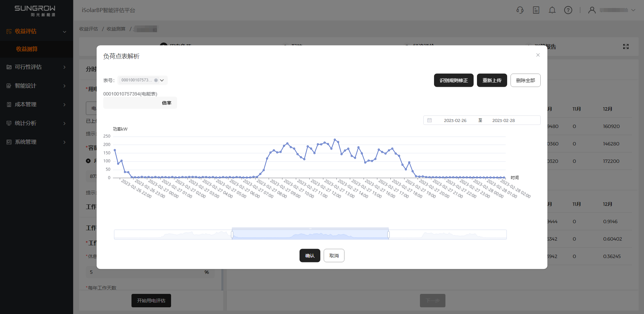Screen dimensions: 644x314
Task: Click the calendar icon in date range
Action: point(430,120)
